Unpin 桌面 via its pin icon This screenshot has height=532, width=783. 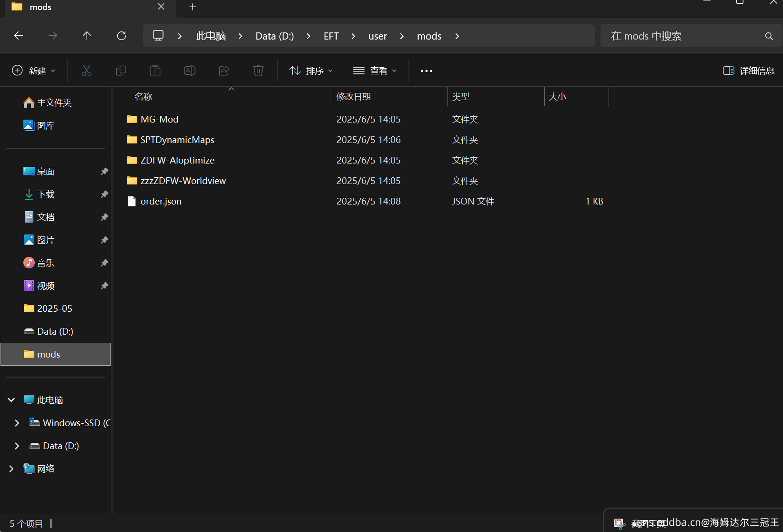pos(104,171)
